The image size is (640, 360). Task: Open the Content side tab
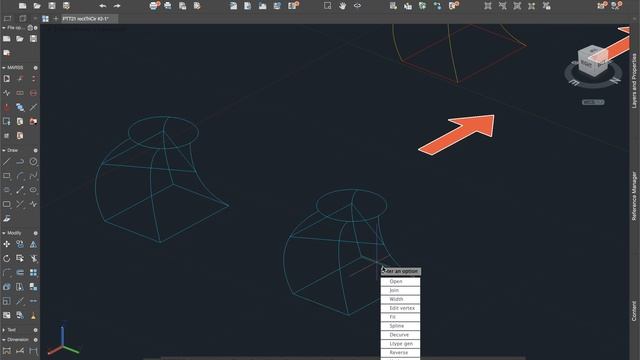[634, 311]
